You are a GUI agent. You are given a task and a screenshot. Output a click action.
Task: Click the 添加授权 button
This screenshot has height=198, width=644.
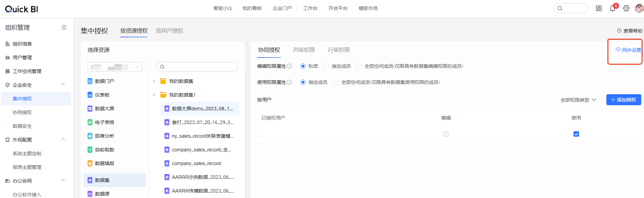click(x=623, y=100)
